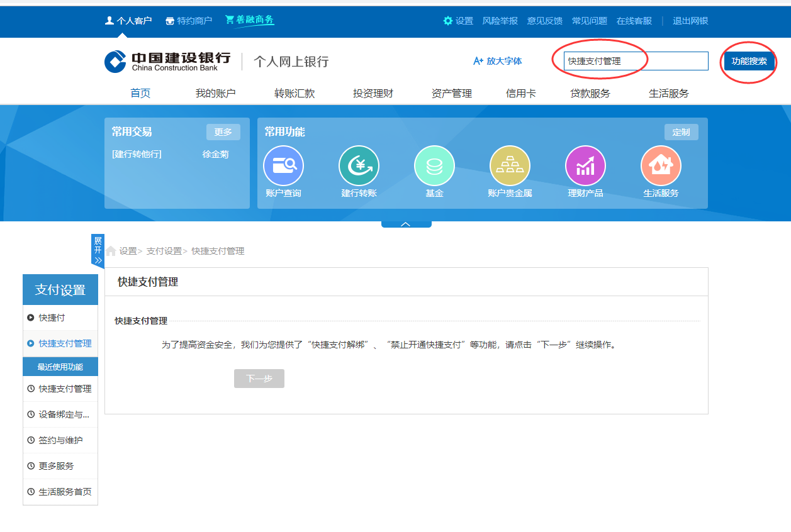Select 快捷付 in the sidebar

60,318
